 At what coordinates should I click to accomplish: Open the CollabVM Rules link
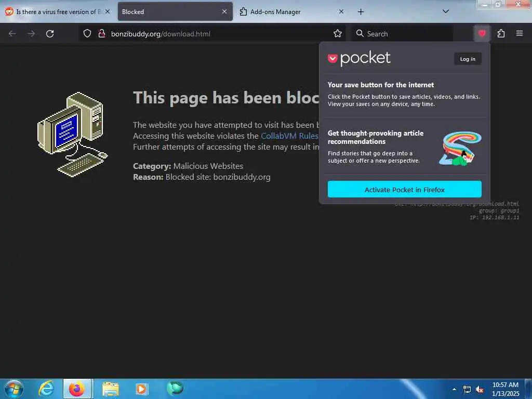tap(289, 136)
